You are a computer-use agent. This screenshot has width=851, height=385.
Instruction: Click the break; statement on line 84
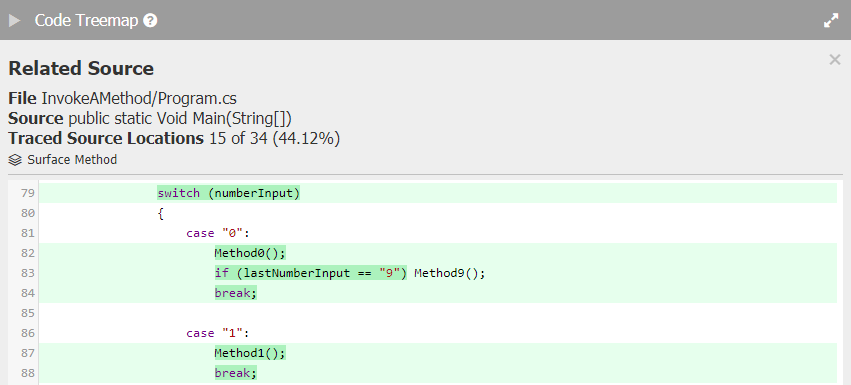[236, 293]
